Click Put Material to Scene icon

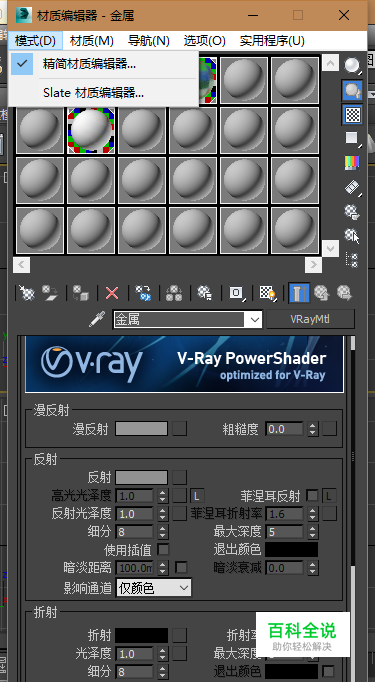pyautogui.click(x=50, y=293)
